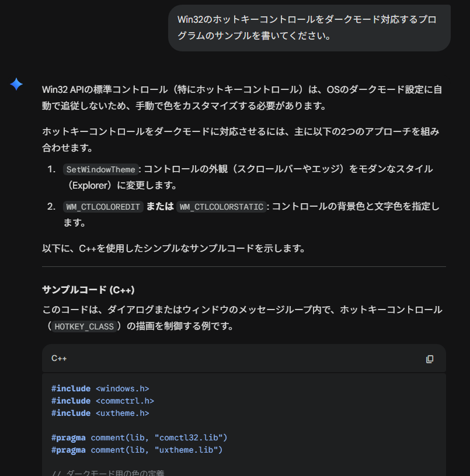Click the #include <windows.h> line
The width and height of the screenshot is (470, 476).
click(x=100, y=388)
